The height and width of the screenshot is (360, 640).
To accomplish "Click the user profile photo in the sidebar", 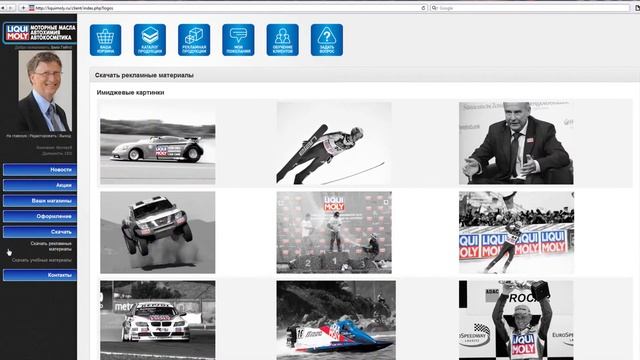I will click(x=45, y=91).
